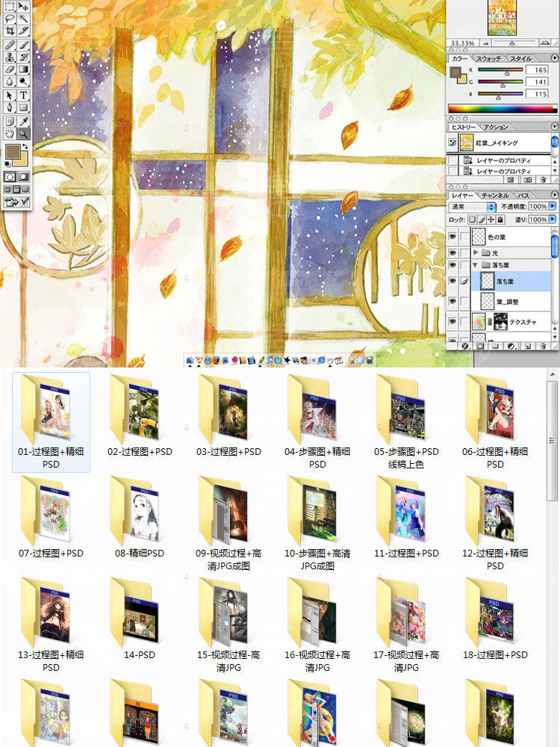Switch to the スタイル tab

tap(521, 58)
